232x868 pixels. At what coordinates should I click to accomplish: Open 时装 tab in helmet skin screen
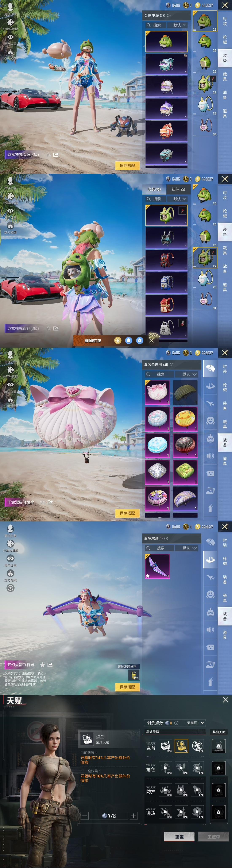(x=225, y=21)
